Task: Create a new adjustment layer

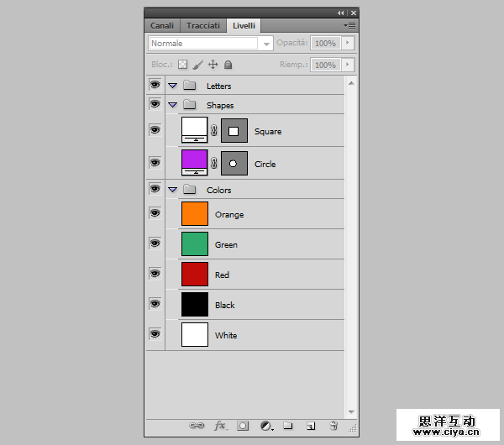Action: pos(265,426)
